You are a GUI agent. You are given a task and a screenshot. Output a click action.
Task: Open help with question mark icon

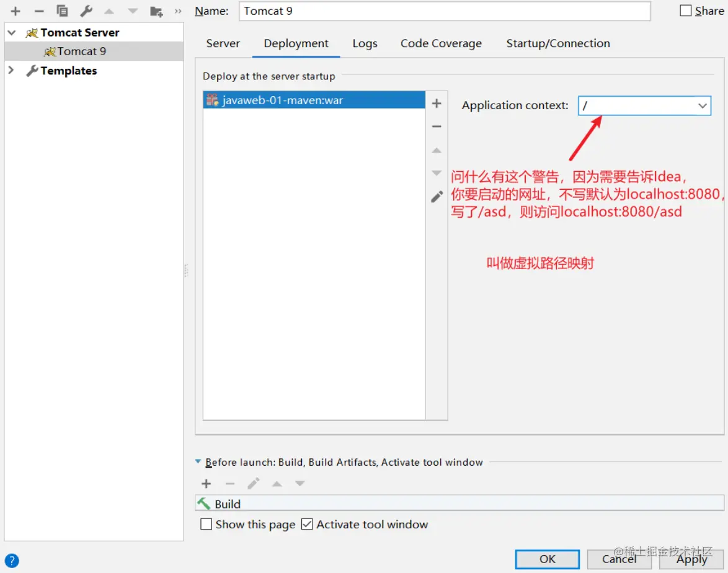pyautogui.click(x=12, y=561)
